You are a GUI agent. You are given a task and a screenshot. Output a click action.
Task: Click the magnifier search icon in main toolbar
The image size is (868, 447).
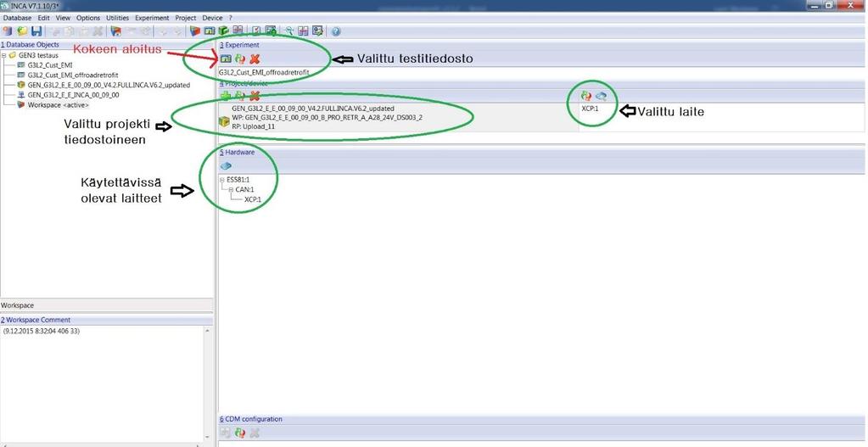tap(289, 31)
